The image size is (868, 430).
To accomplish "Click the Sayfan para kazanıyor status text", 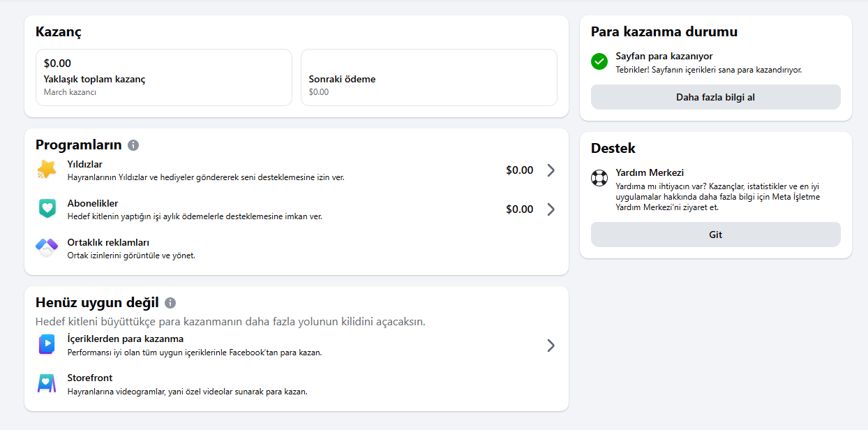I will pos(664,56).
